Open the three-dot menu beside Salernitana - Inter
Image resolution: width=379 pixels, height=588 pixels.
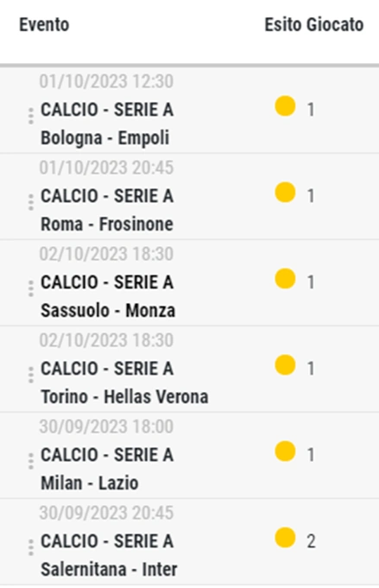[31, 547]
